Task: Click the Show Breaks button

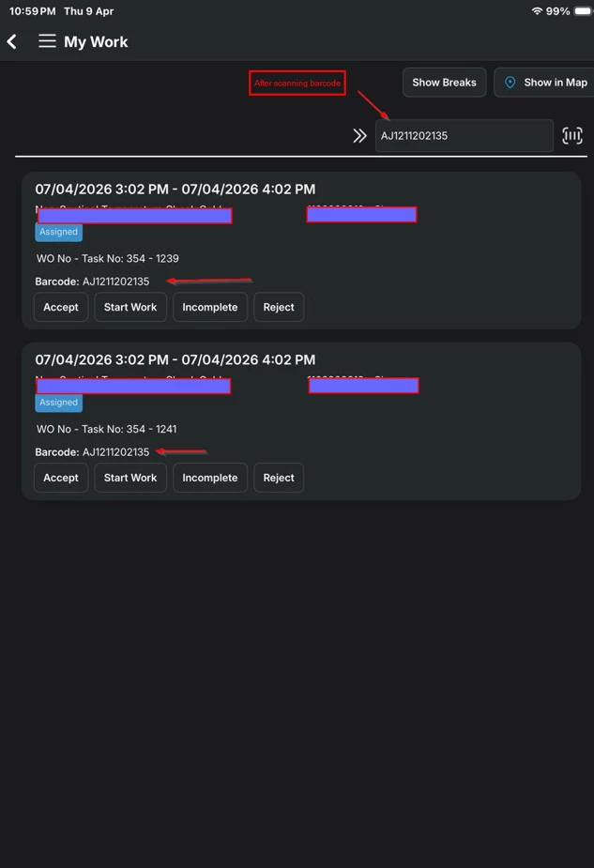Action: [444, 83]
